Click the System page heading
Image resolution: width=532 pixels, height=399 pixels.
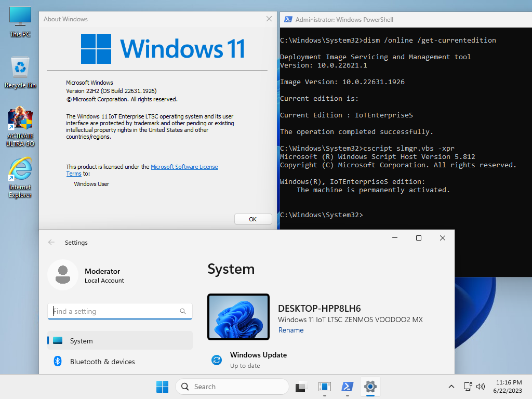[x=231, y=269]
